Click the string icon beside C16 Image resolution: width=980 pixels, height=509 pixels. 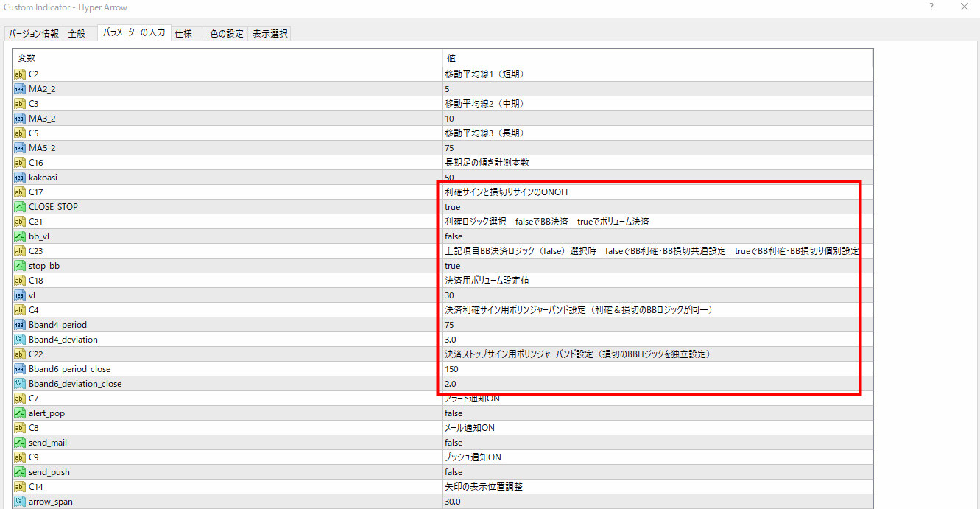click(x=20, y=162)
